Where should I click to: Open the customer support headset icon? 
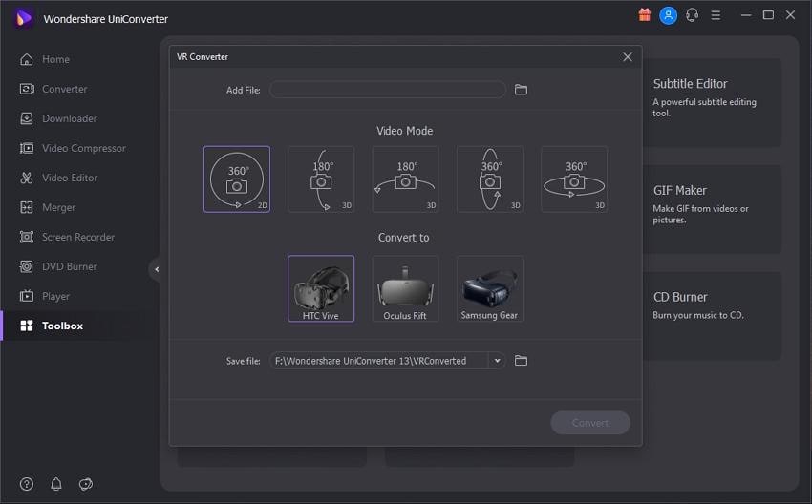pyautogui.click(x=692, y=15)
